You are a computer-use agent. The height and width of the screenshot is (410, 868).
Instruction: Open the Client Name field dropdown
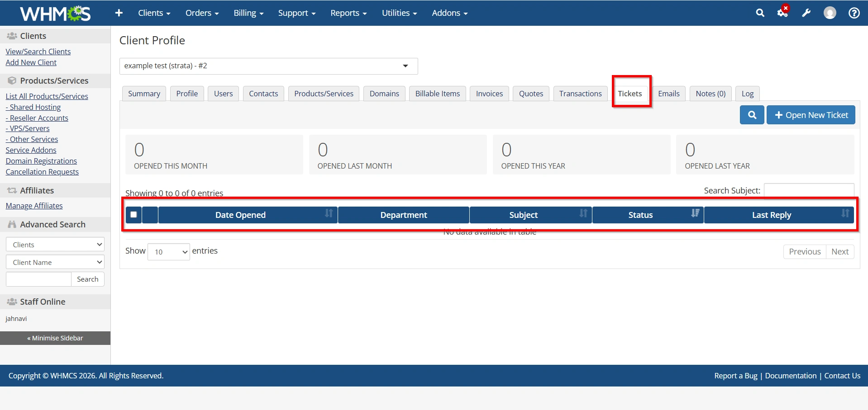(x=55, y=262)
